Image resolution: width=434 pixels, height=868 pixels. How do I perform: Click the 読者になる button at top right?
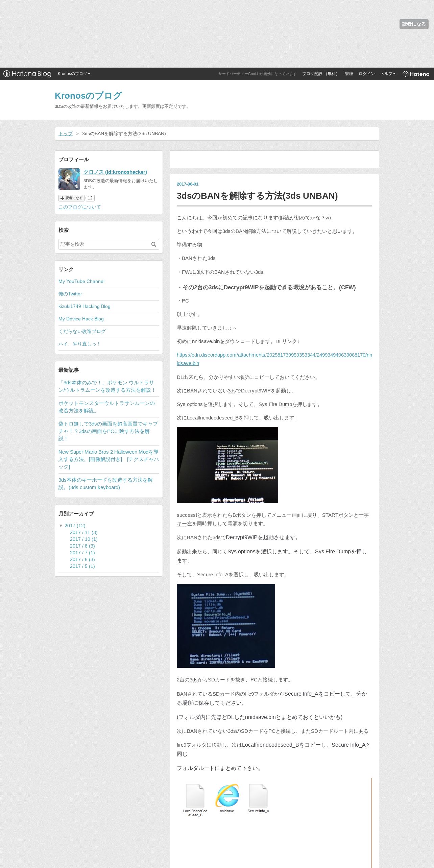(414, 24)
